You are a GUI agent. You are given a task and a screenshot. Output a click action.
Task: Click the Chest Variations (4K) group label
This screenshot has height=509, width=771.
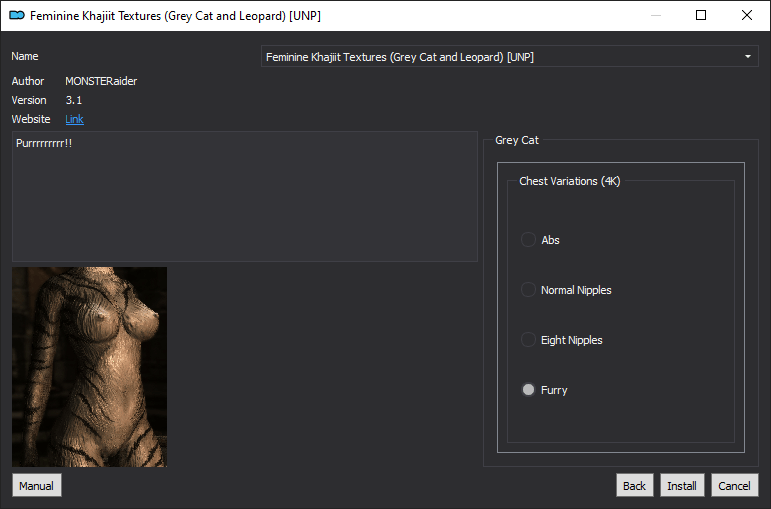570,181
